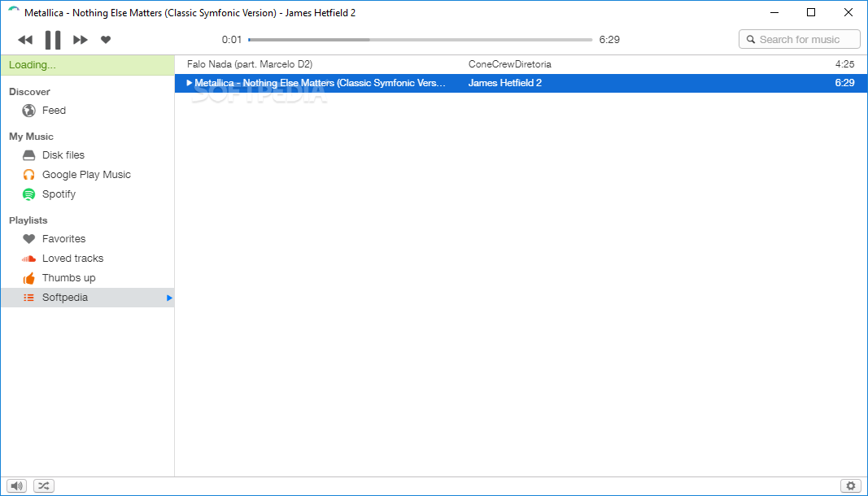Open Google Play Music source
This screenshot has height=496, width=868.
pos(88,175)
